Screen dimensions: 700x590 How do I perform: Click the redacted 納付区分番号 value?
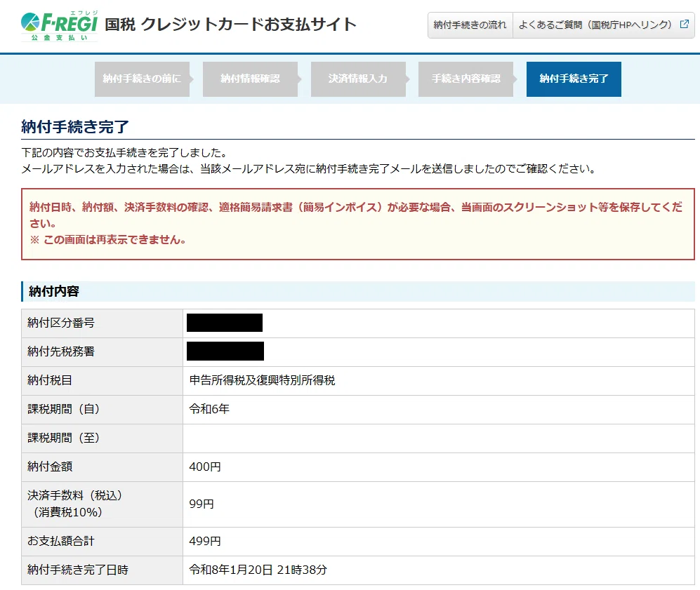pyautogui.click(x=225, y=323)
